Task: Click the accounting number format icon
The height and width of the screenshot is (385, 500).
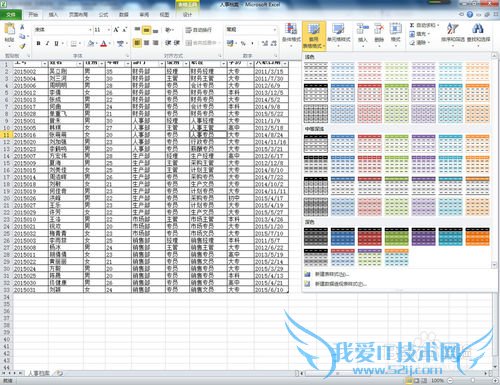Action: click(x=230, y=43)
